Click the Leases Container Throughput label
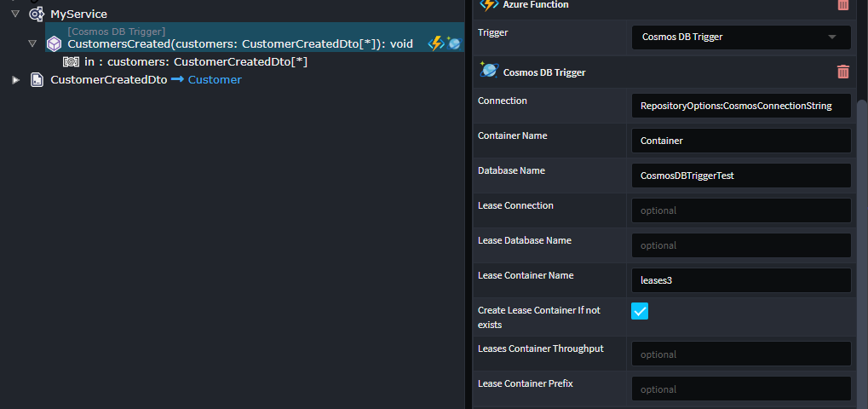The image size is (868, 409). 540,349
